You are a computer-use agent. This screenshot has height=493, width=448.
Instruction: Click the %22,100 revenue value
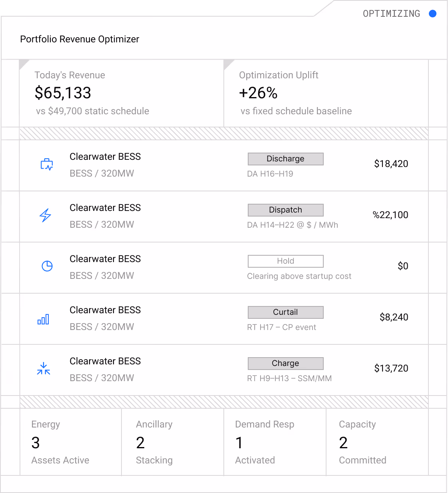(390, 215)
